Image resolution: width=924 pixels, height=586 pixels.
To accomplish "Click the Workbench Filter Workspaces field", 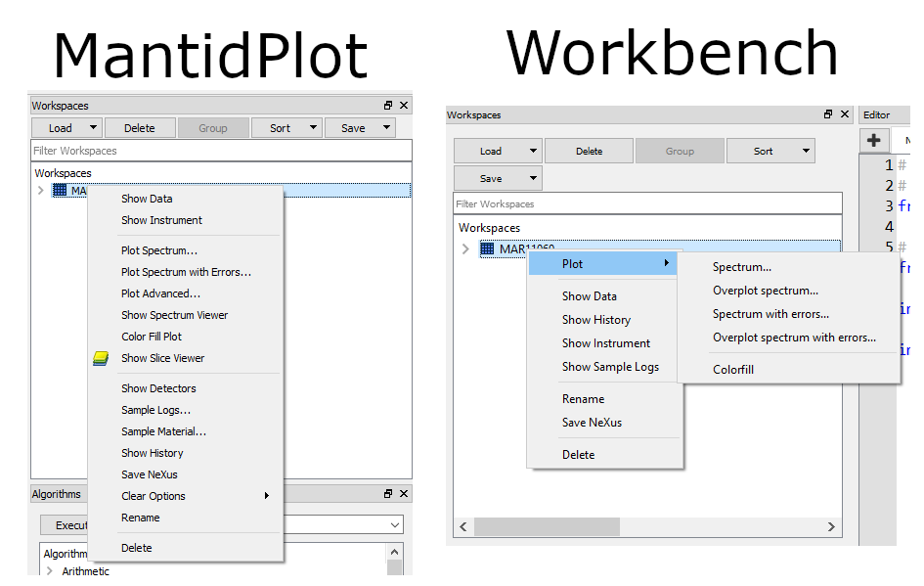I will click(x=647, y=203).
